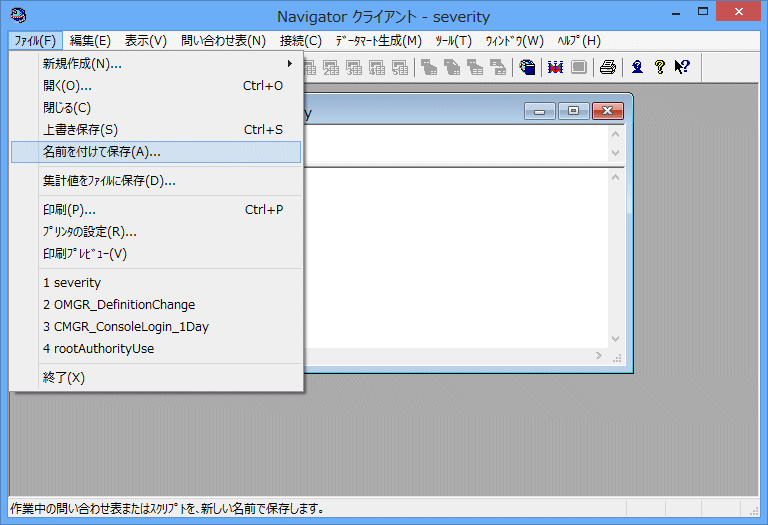Click the Navigator app icon in title bar
768x525 pixels.
click(18, 16)
